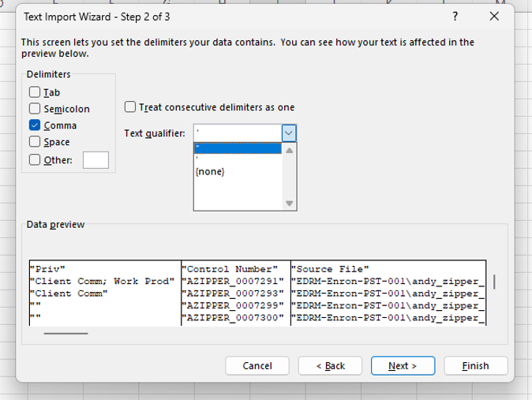Click the qualifier list scroll down arrow

[290, 204]
